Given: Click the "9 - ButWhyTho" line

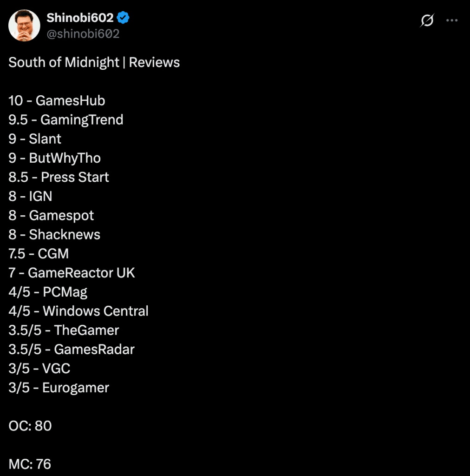Looking at the screenshot, I should (54, 158).
